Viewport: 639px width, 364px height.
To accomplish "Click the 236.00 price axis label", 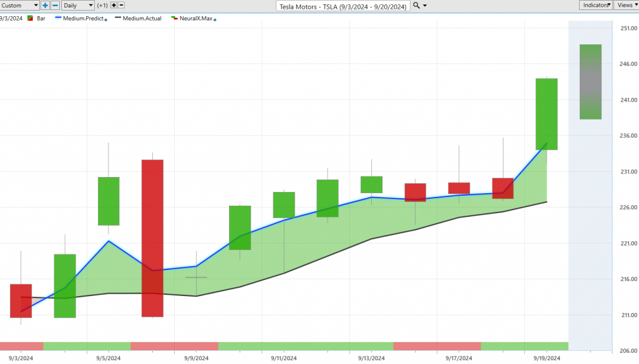I will tap(629, 136).
